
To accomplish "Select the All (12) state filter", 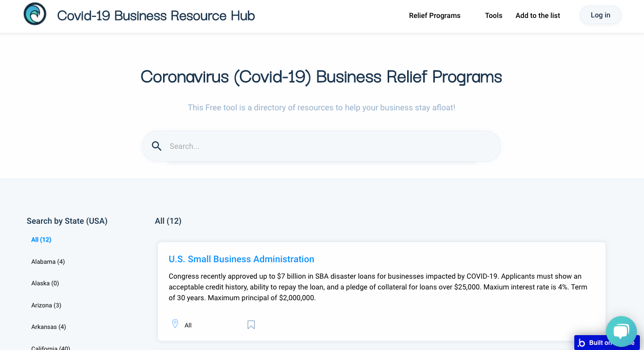I will [41, 240].
